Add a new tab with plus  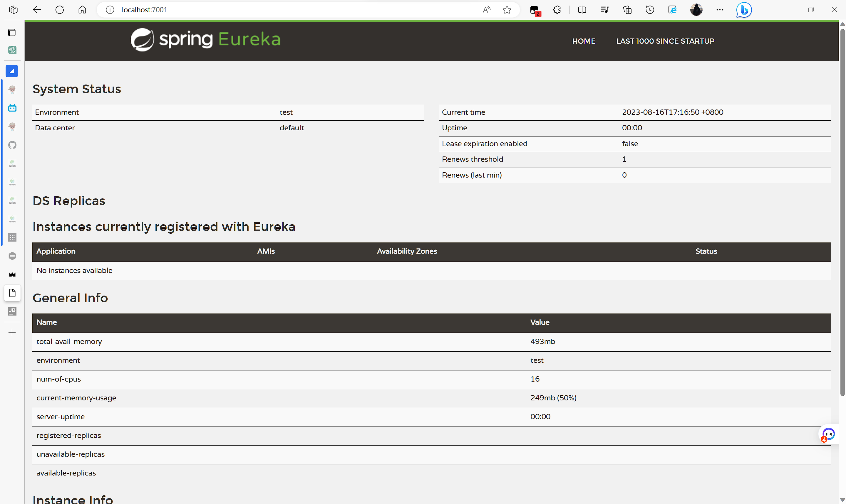click(x=12, y=332)
